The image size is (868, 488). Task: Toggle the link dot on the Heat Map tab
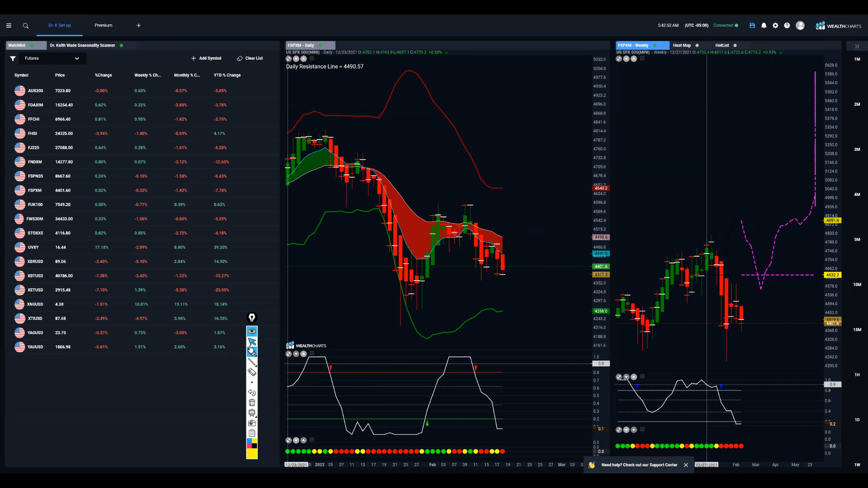pyautogui.click(x=697, y=46)
